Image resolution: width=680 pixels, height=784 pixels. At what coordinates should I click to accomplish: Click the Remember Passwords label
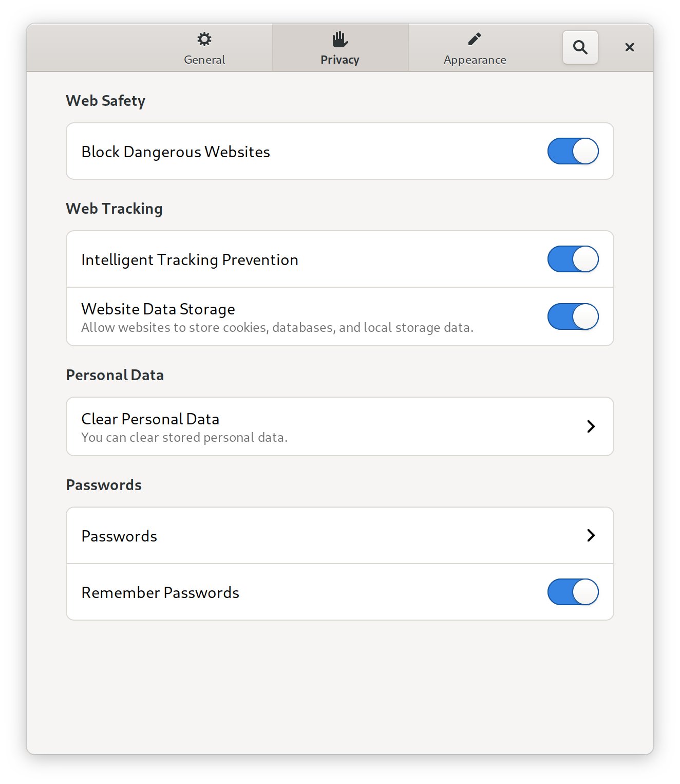point(160,592)
